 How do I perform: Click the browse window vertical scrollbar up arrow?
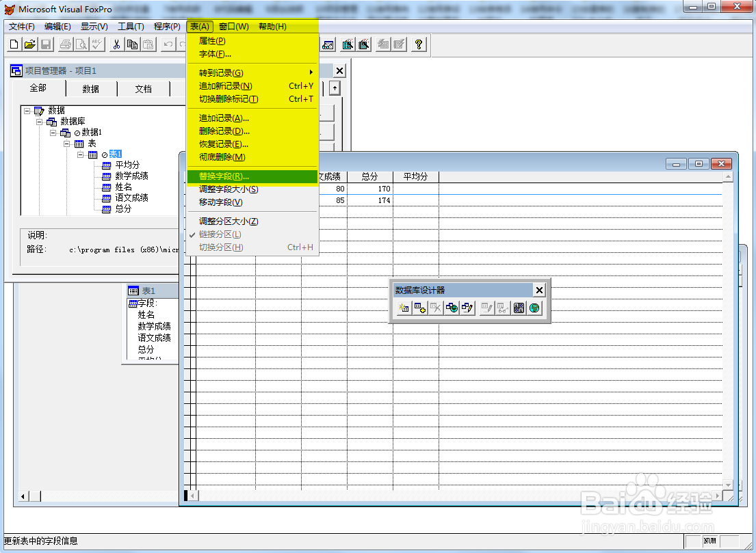point(728,177)
